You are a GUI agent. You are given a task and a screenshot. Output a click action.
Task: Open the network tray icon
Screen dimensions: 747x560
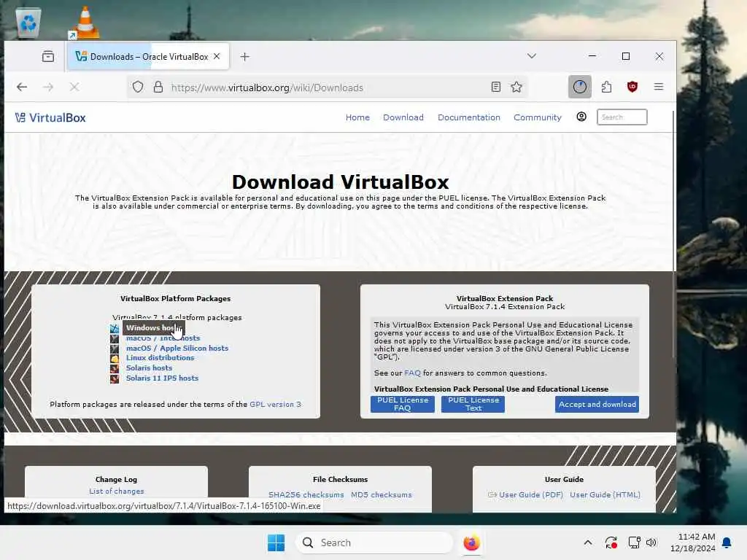coord(634,542)
